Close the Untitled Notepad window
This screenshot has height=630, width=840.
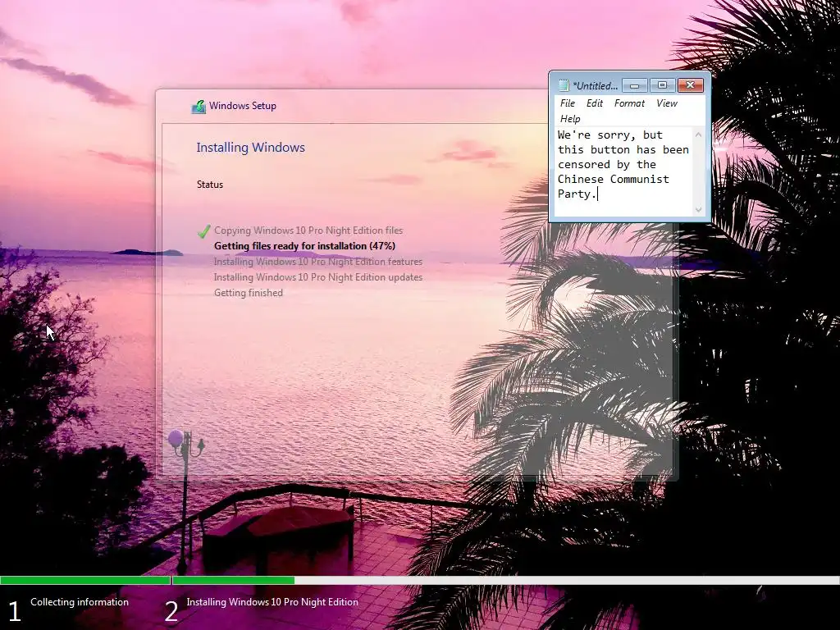[691, 85]
